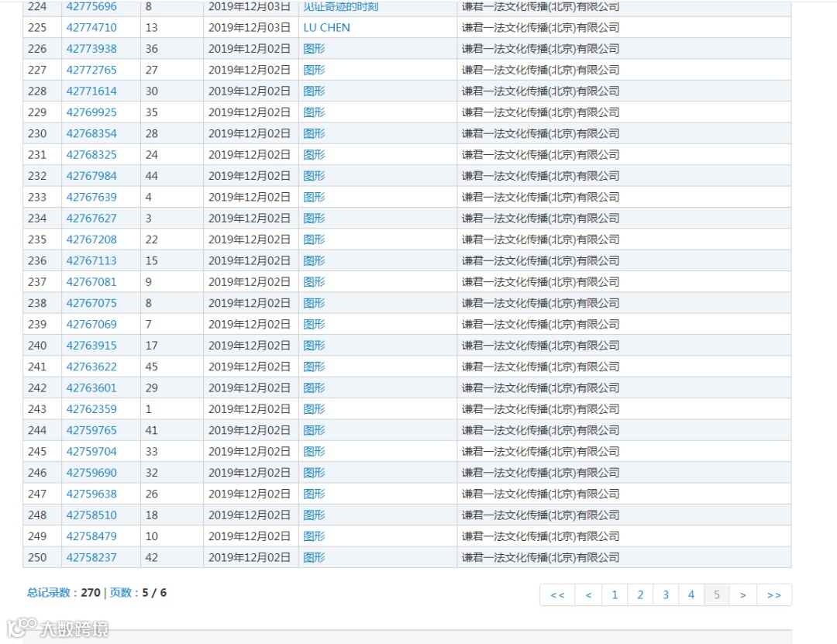Open registration number 42762359

pos(91,409)
